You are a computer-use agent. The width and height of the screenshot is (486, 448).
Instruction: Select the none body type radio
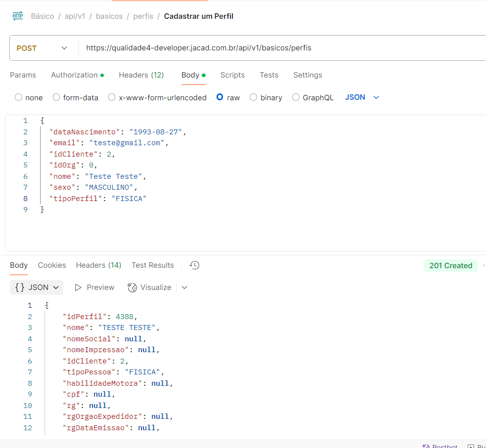[19, 97]
